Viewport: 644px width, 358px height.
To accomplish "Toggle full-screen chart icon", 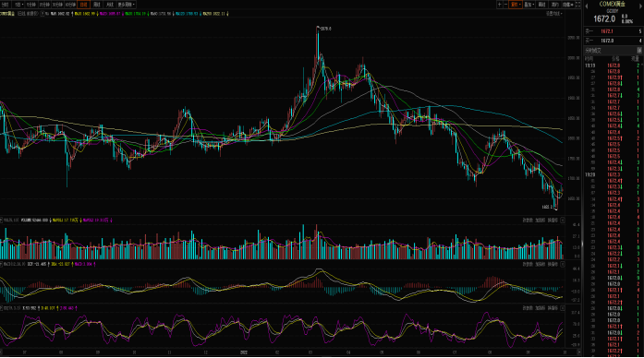I will [577, 5].
